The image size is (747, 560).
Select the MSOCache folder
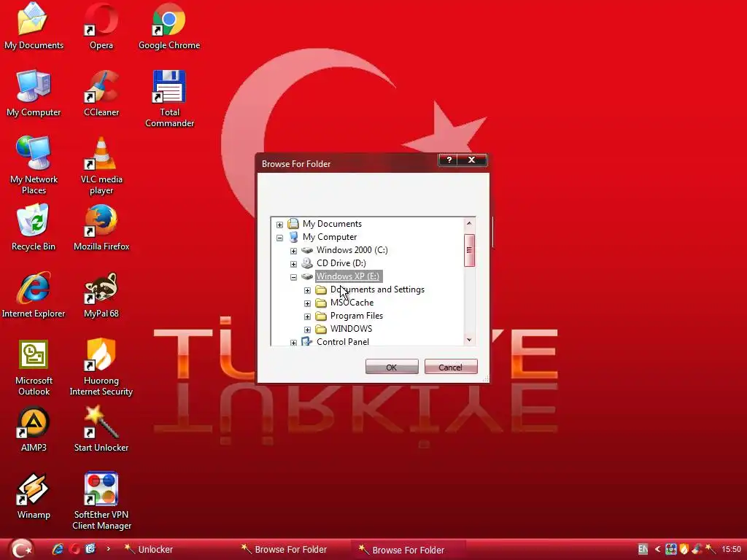tap(352, 303)
